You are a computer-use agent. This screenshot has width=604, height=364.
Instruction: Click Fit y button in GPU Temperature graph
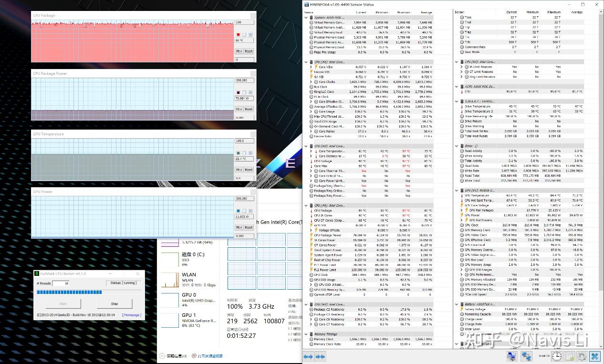click(x=239, y=170)
